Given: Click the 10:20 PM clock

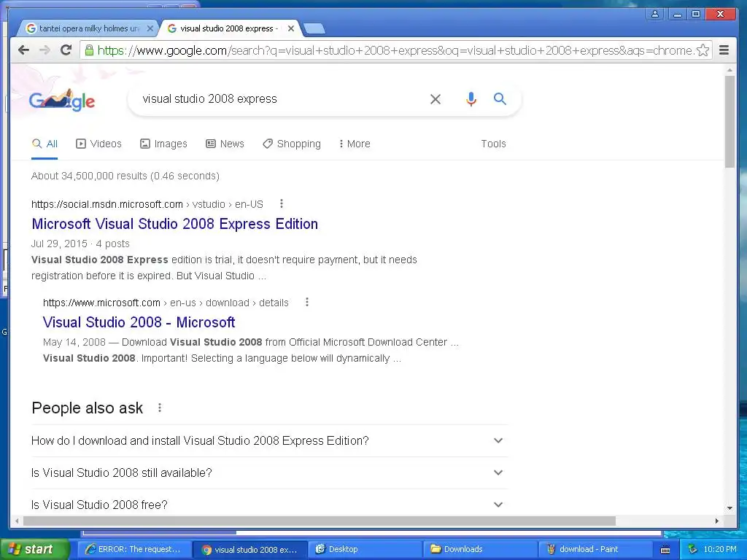Looking at the screenshot, I should coord(720,549).
